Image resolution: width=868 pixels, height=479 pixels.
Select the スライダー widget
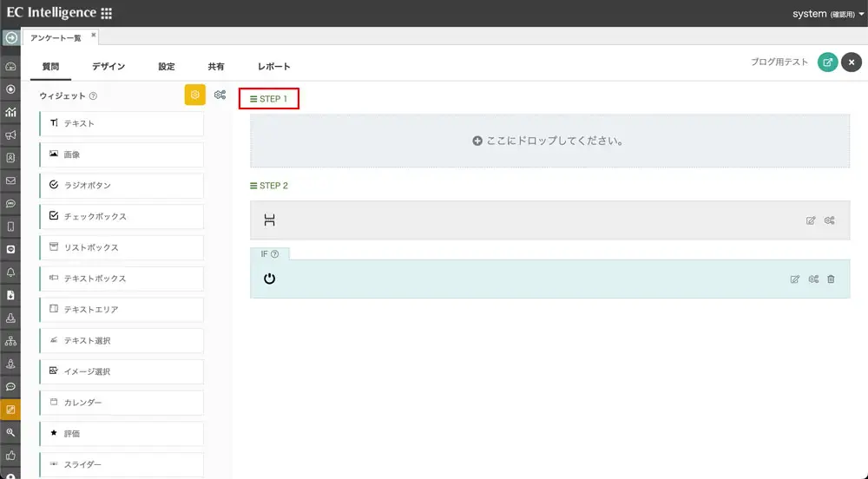click(x=122, y=465)
